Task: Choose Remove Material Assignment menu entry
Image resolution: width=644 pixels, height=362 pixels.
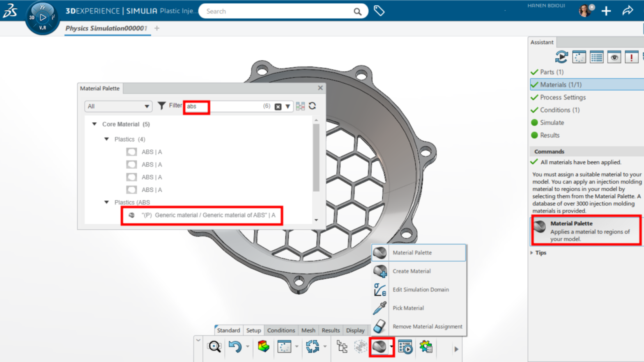Action: pyautogui.click(x=419, y=327)
